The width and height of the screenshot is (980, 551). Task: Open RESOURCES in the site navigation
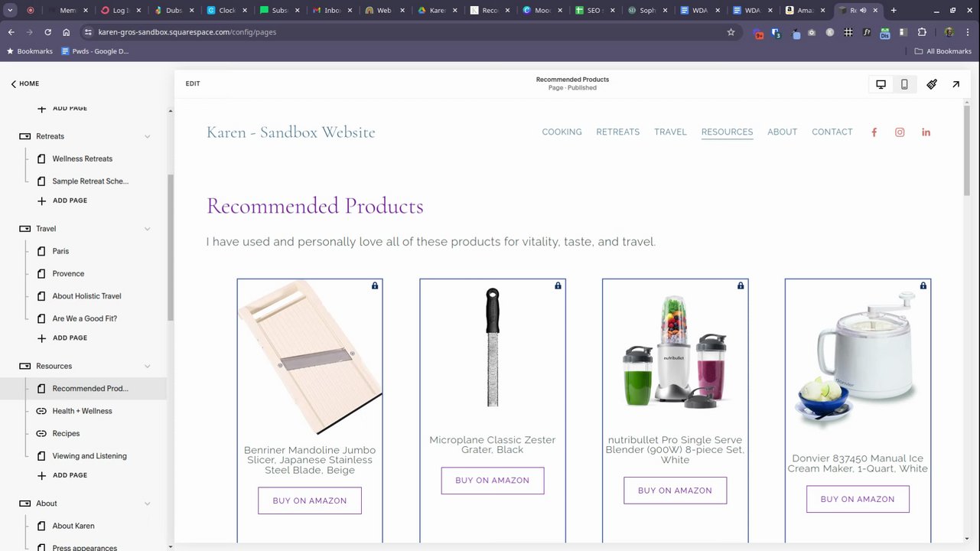(727, 132)
